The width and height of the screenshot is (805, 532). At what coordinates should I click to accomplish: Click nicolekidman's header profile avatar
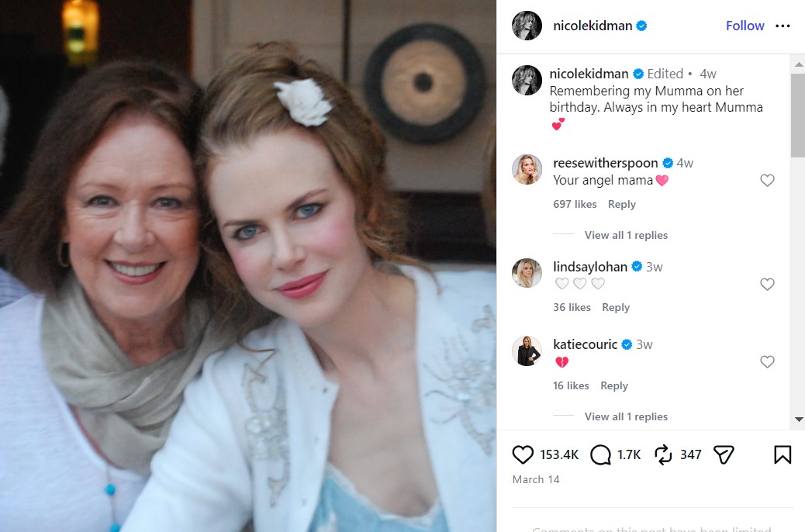pos(527,26)
